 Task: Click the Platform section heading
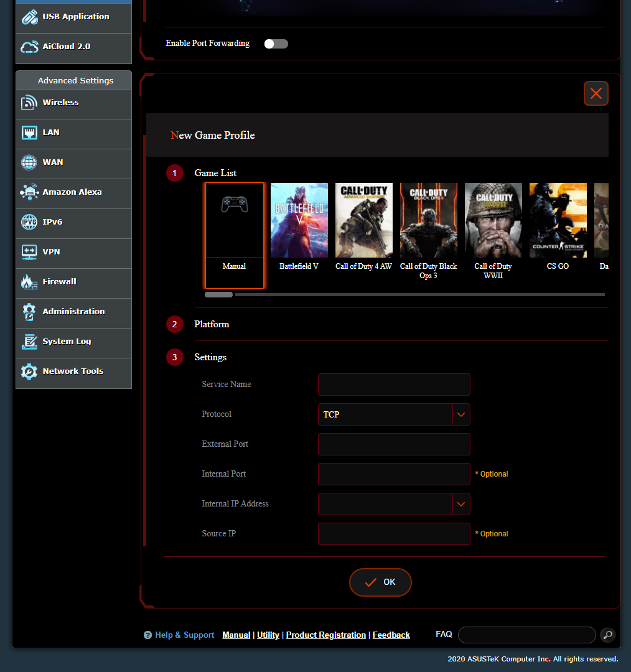[212, 324]
